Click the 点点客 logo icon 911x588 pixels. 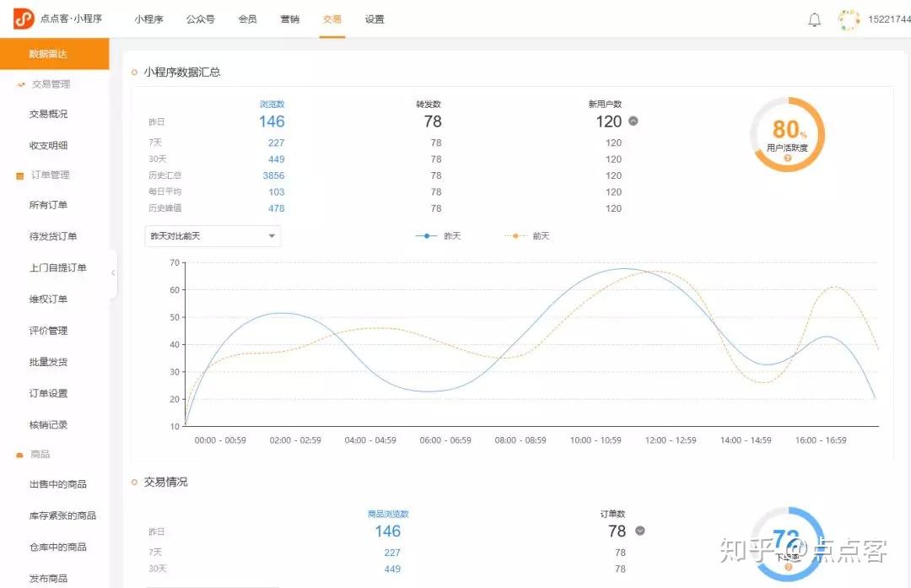tap(24, 19)
